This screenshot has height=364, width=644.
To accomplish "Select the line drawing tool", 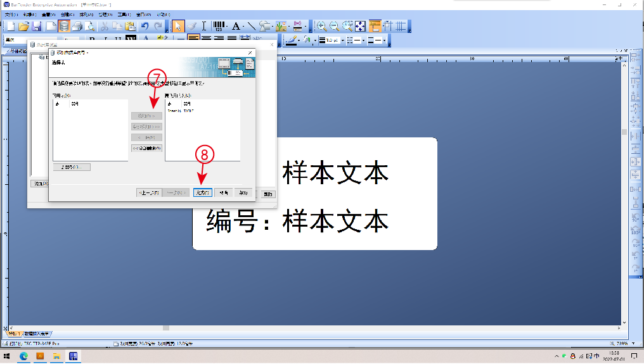I will point(252,26).
